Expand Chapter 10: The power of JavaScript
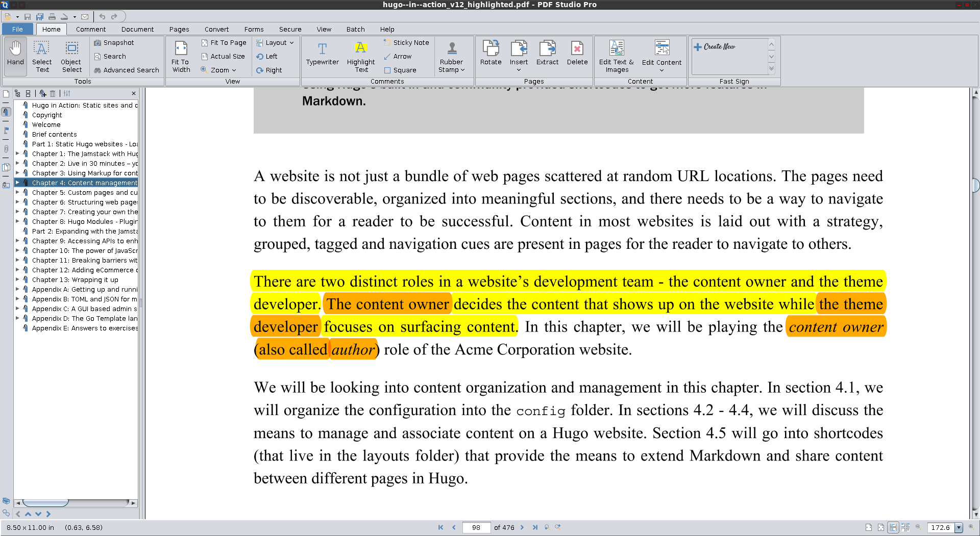The image size is (980, 536). [x=17, y=250]
